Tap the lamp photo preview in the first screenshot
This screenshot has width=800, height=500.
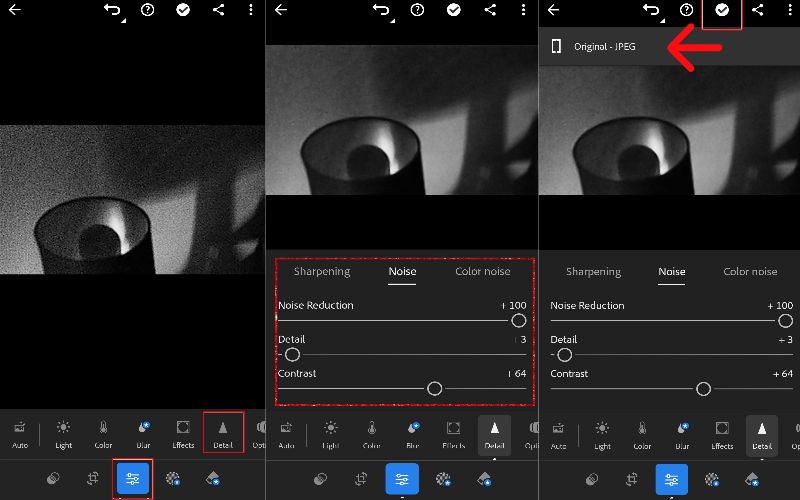133,199
